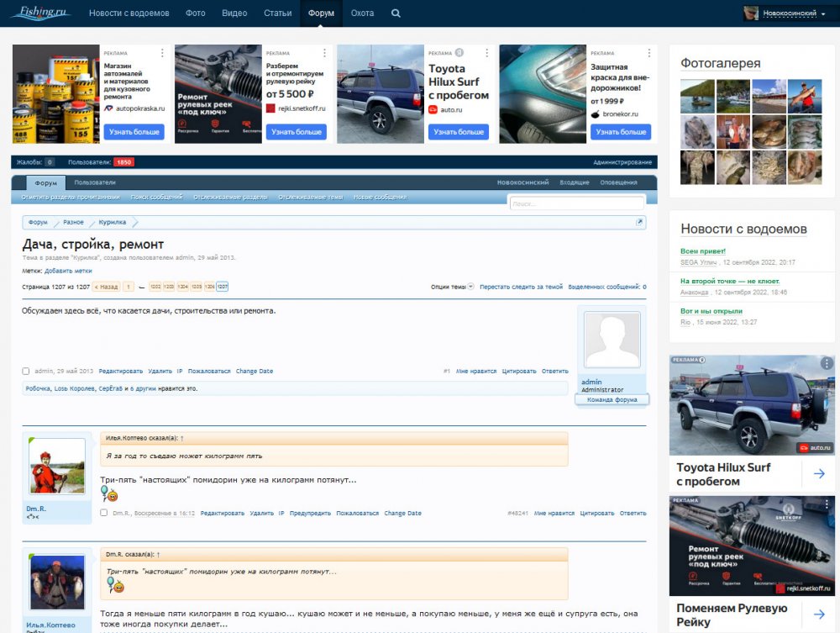840x633 pixels.
Task: Open the first Фотогалерея thumbnail
Action: (x=697, y=96)
